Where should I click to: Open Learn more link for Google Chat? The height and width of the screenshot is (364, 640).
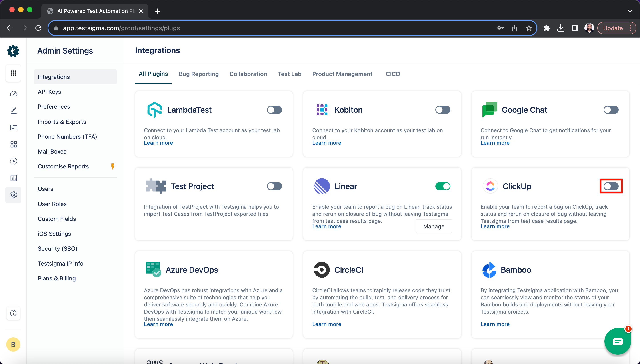click(495, 143)
